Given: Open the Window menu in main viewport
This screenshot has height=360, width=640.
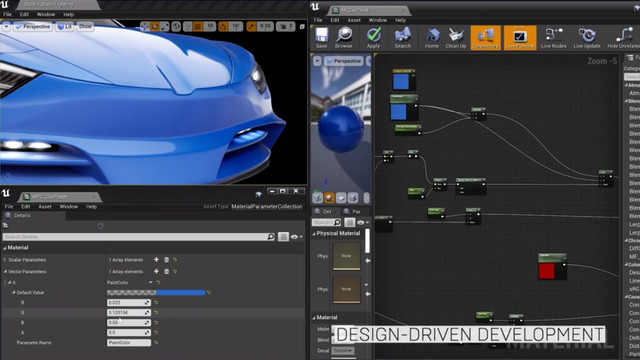Looking at the screenshot, I should [46, 14].
